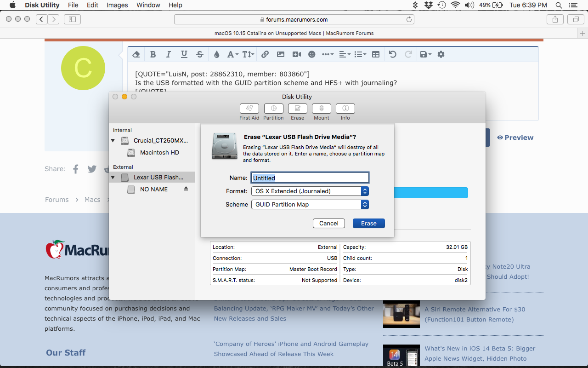588x368 pixels.
Task: Open the Forums breadcrumb link
Action: 57,200
